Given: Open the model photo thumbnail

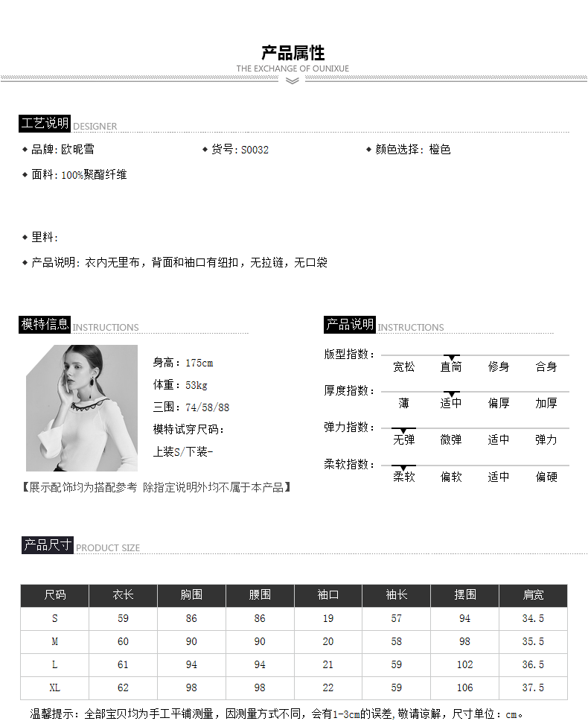Looking at the screenshot, I should pos(82,408).
